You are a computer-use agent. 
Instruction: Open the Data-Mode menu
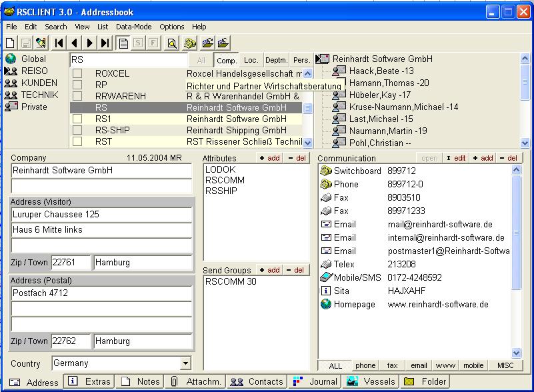click(133, 27)
